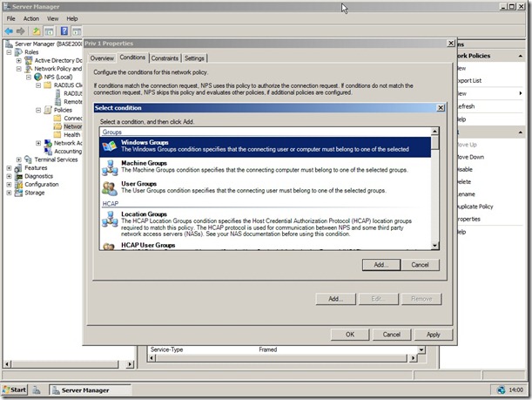Image resolution: width=532 pixels, height=400 pixels.
Task: Open the View menu
Action: pyautogui.click(x=52, y=18)
